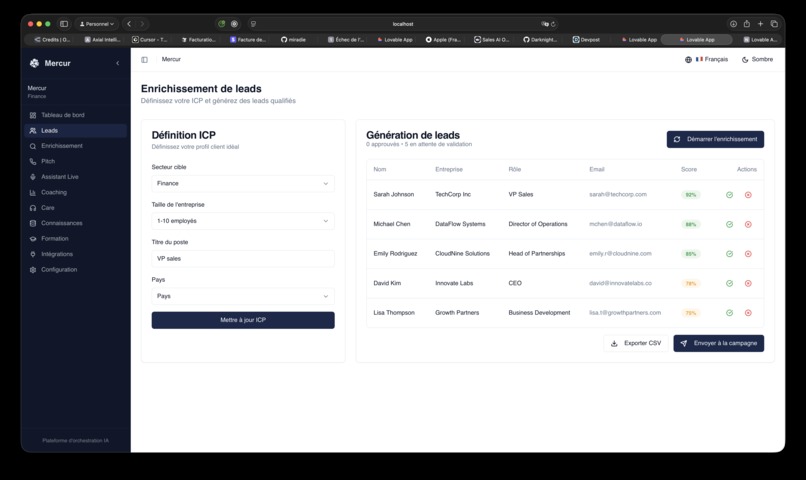Screen dimensions: 806x480
Task: Open the Coaching section
Action: click(x=76, y=192)
